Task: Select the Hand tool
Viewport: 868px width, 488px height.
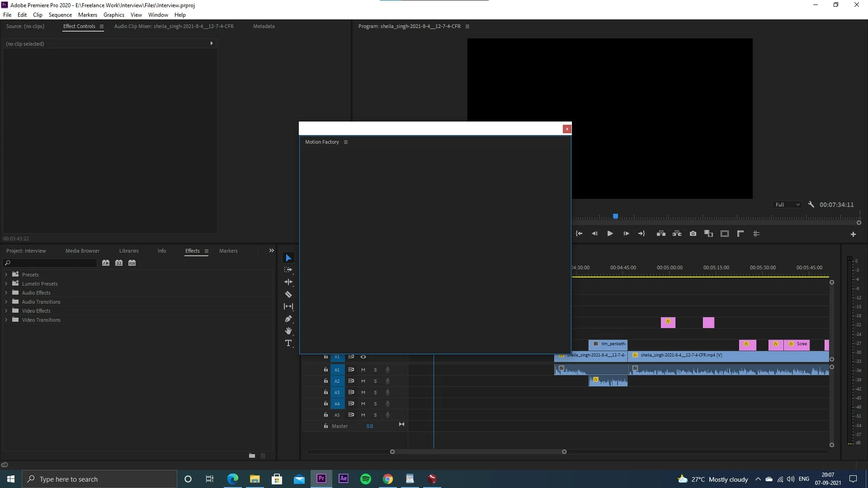Action: [288, 331]
